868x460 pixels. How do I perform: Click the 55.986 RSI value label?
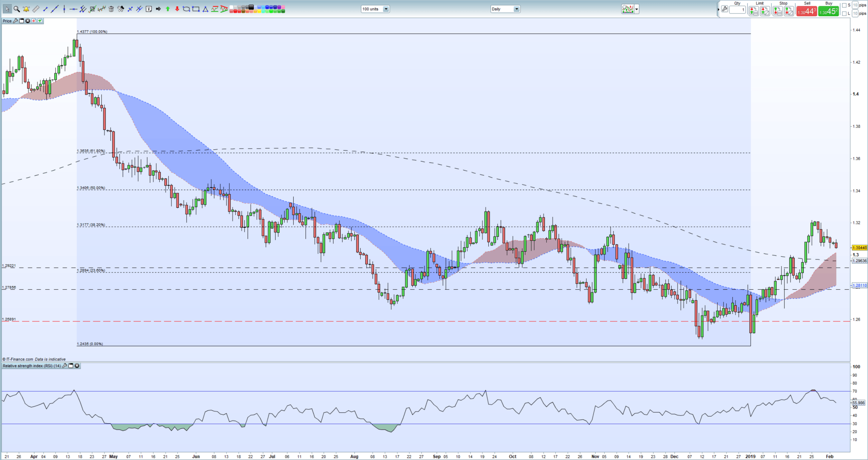[858, 402]
